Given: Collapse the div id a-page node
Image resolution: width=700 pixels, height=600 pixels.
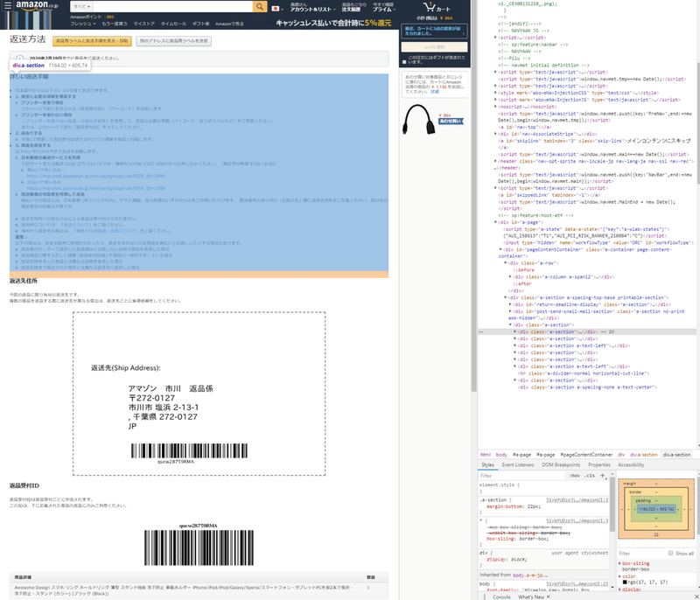Looking at the screenshot, I should click(495, 222).
